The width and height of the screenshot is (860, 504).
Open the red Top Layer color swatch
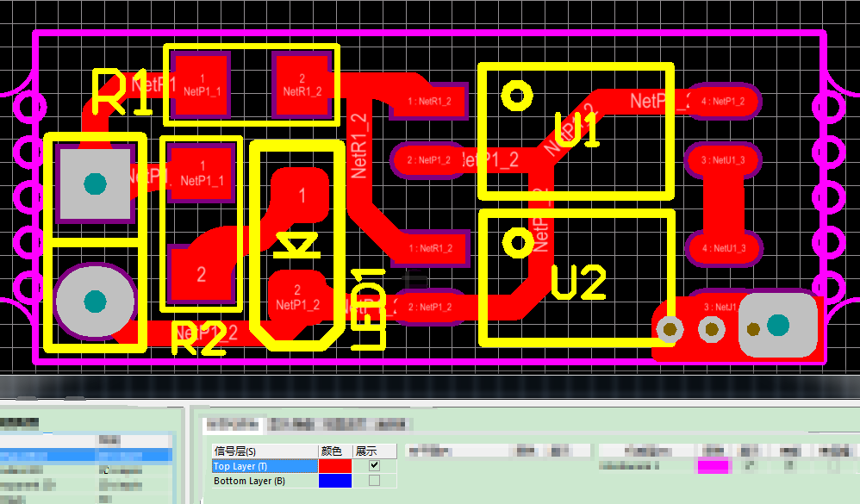click(335, 465)
